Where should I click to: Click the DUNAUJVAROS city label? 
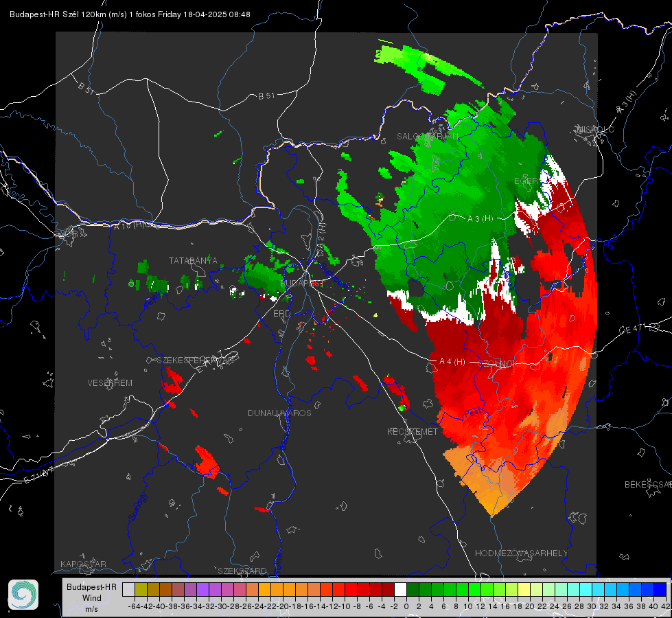point(279,413)
